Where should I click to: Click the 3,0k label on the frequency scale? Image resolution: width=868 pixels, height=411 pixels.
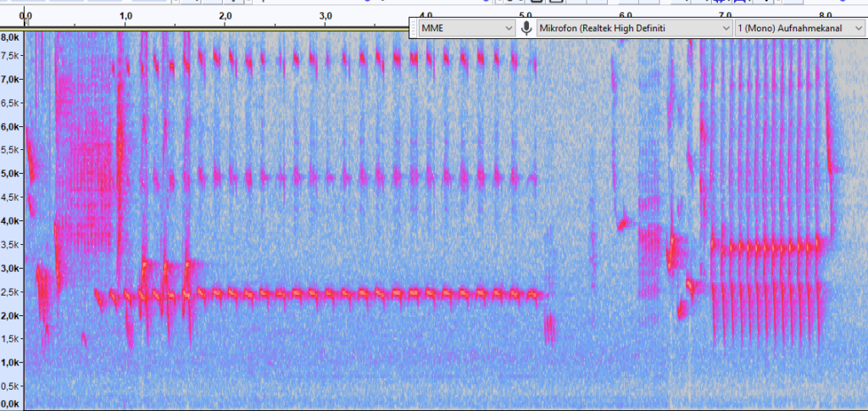11,269
